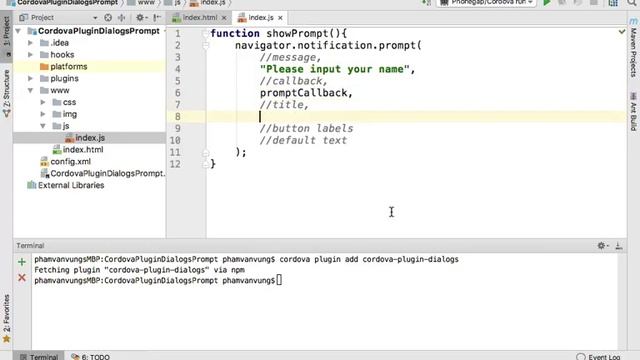The image size is (640, 360).
Task: Place cursor on promptCallback text
Action: (x=303, y=93)
